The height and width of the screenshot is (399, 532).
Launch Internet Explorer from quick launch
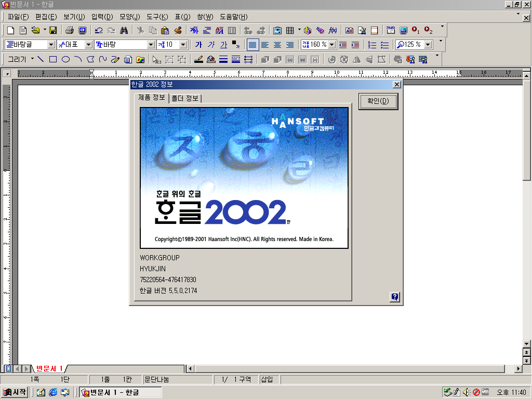click(53, 393)
